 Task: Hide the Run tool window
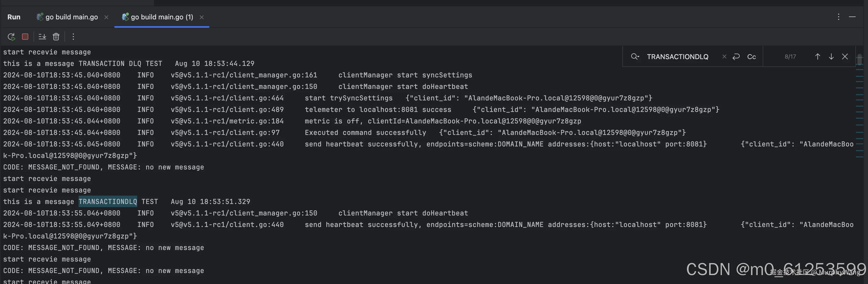pos(852,17)
